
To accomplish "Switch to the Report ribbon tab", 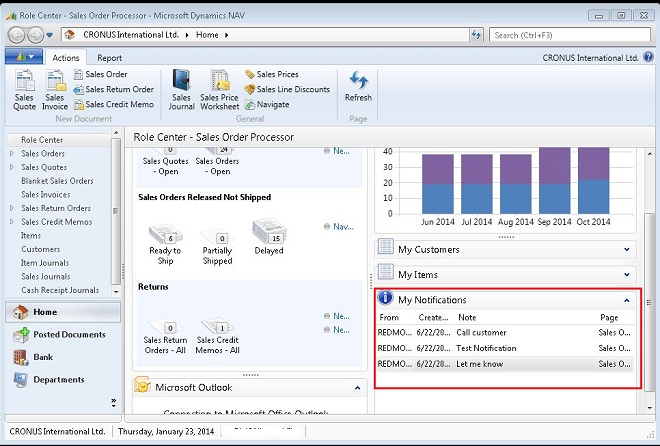I will (x=110, y=58).
